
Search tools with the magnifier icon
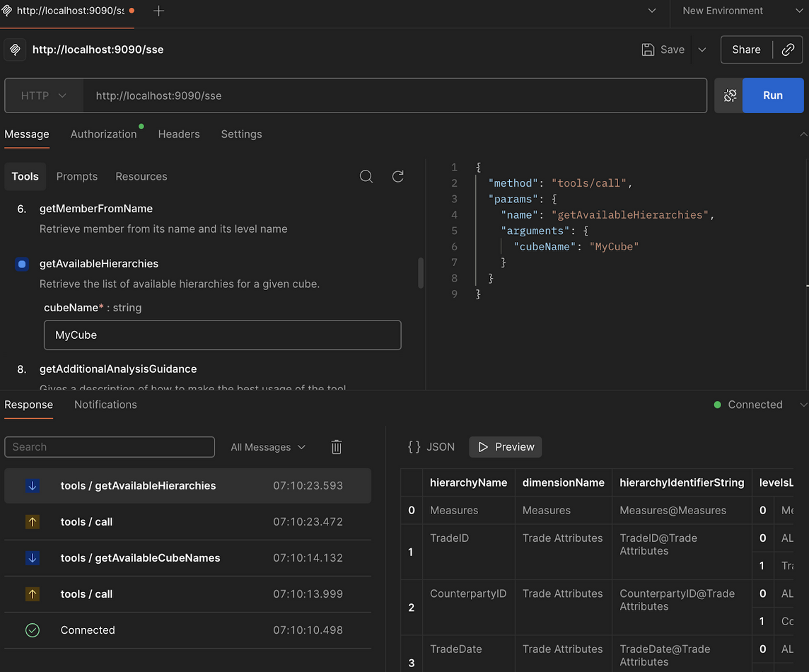[366, 177]
